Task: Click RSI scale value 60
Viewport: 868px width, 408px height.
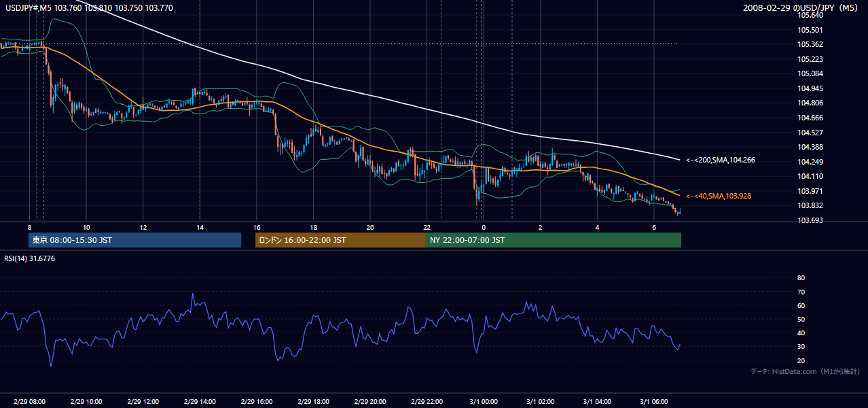Action: pyautogui.click(x=801, y=305)
